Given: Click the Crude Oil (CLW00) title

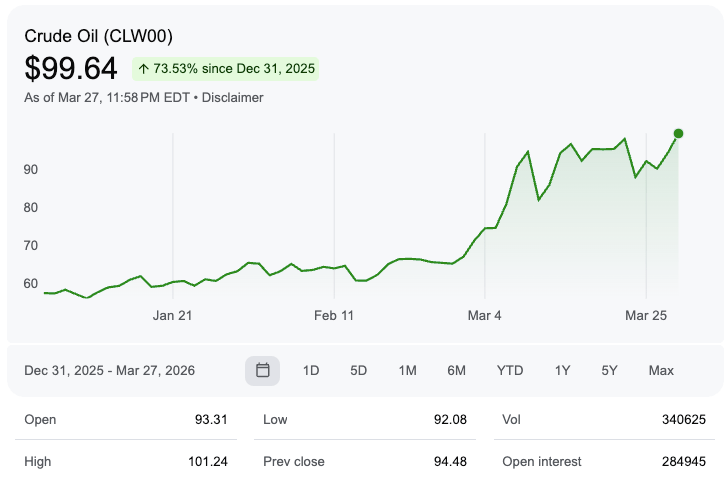Looking at the screenshot, I should (99, 36).
